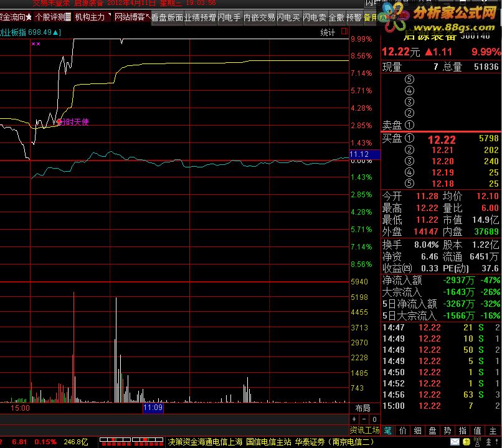Click the 今开 11.28 opening price value
The image size is (502, 448).
tap(427, 196)
